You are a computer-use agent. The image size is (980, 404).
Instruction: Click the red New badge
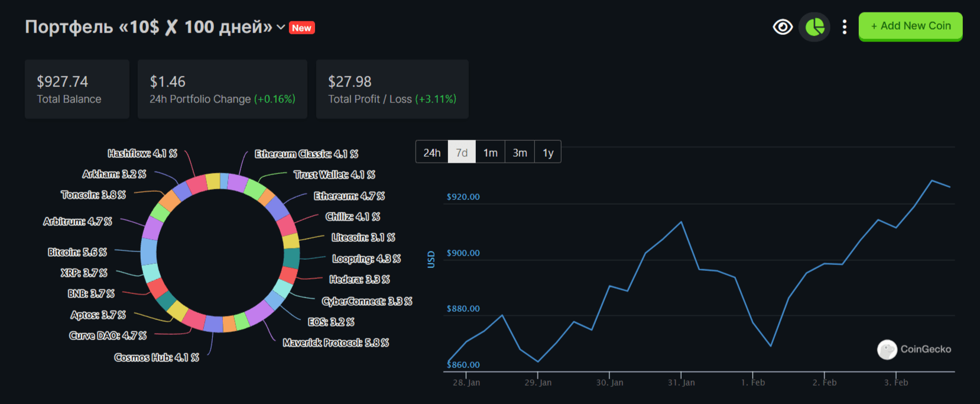(301, 28)
